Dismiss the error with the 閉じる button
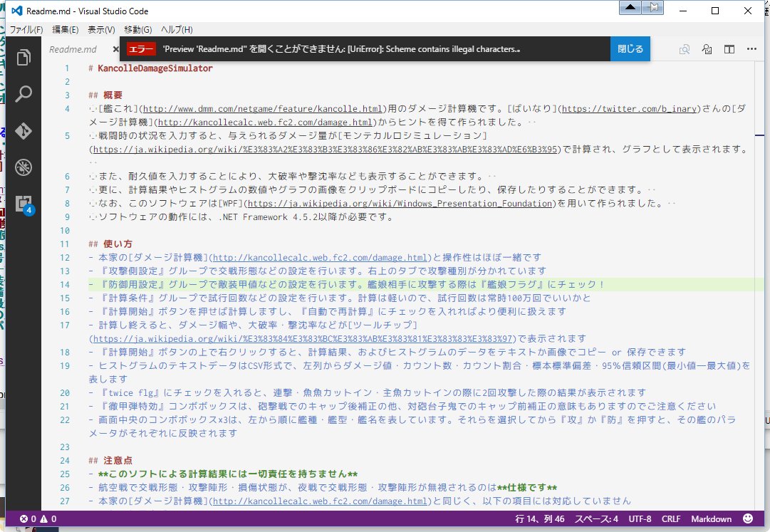The height and width of the screenshot is (532, 770). coord(628,48)
